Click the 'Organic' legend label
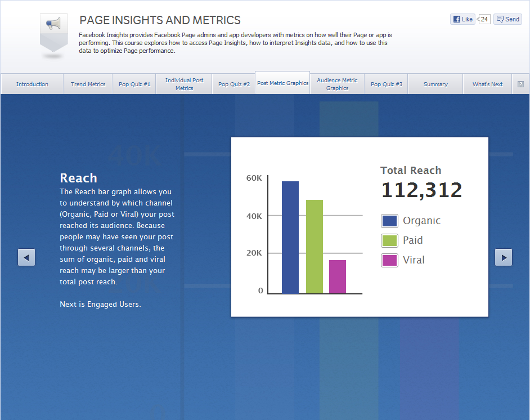Screen dimensions: 530x420 [421, 221]
